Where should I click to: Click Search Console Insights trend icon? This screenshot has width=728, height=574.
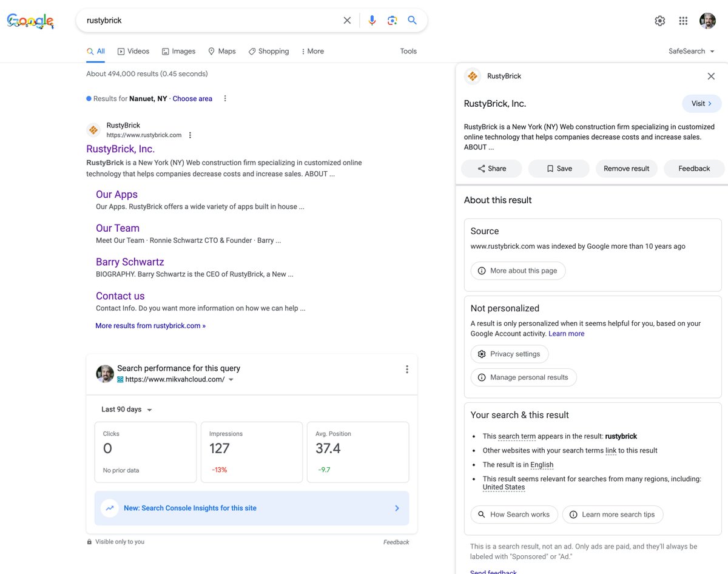click(110, 508)
